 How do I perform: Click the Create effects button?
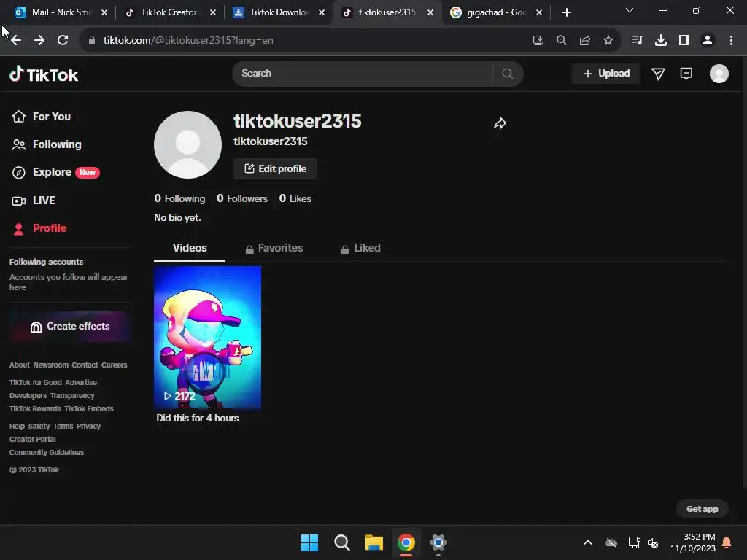point(69,327)
